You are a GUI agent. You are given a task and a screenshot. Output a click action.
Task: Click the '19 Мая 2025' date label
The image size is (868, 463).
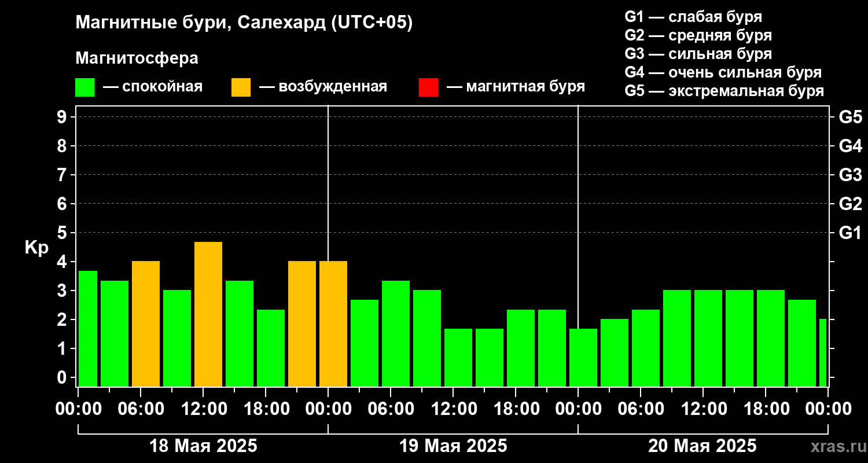(x=453, y=446)
